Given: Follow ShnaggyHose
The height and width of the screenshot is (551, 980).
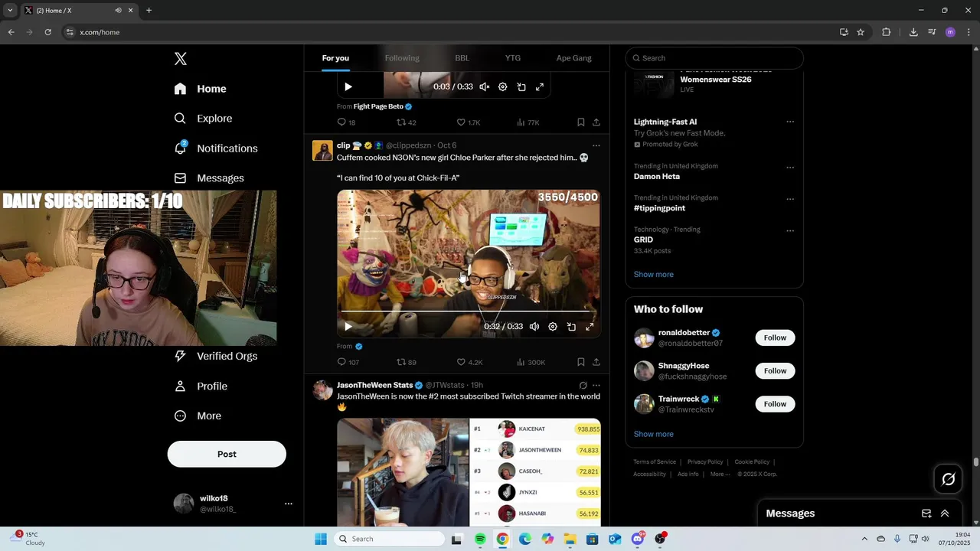Looking at the screenshot, I should [775, 371].
